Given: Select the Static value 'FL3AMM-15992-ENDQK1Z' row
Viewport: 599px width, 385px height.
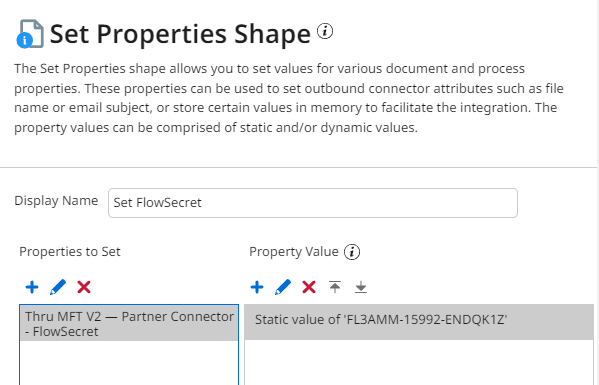Looking at the screenshot, I should pos(419,320).
